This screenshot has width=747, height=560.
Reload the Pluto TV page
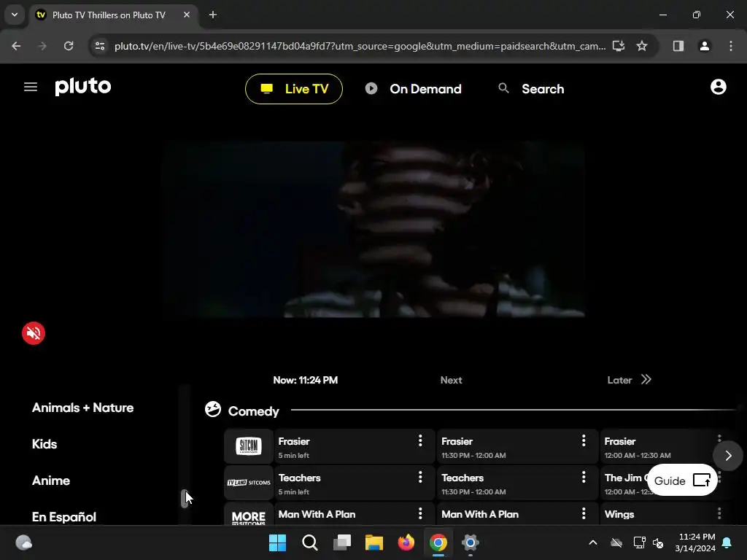(x=69, y=46)
